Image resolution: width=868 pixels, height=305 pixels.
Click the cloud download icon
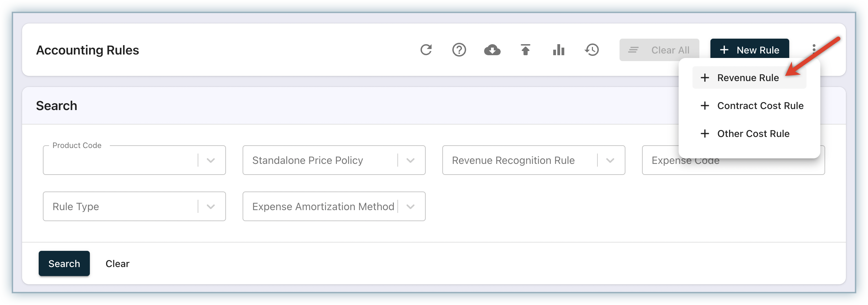[x=492, y=50]
